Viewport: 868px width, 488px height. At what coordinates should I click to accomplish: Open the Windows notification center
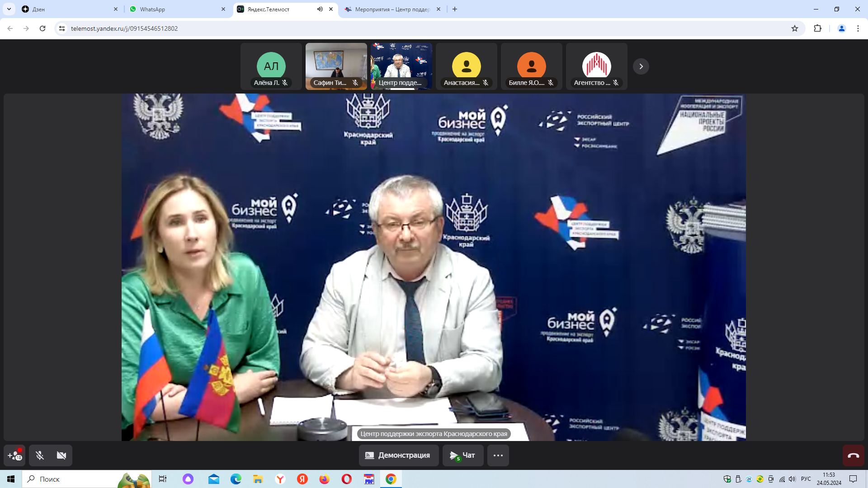tap(853, 479)
